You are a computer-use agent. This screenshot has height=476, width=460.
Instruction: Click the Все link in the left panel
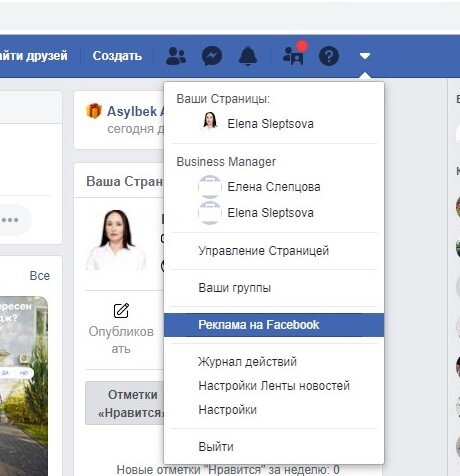pos(40,276)
